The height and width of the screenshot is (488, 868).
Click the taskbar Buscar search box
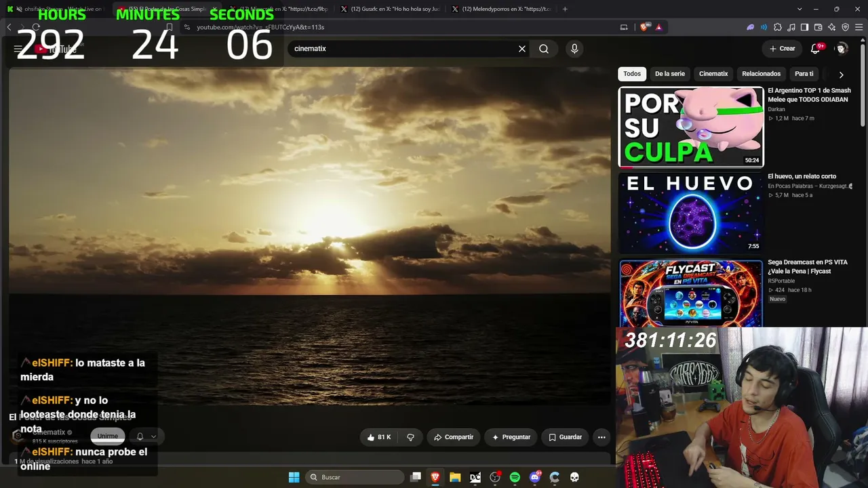[356, 477]
